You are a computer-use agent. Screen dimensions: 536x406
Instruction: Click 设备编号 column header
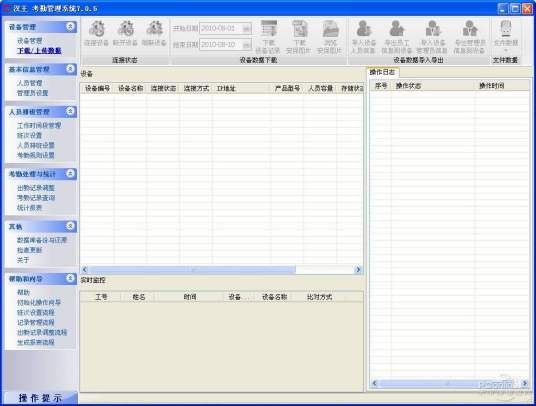pos(97,89)
